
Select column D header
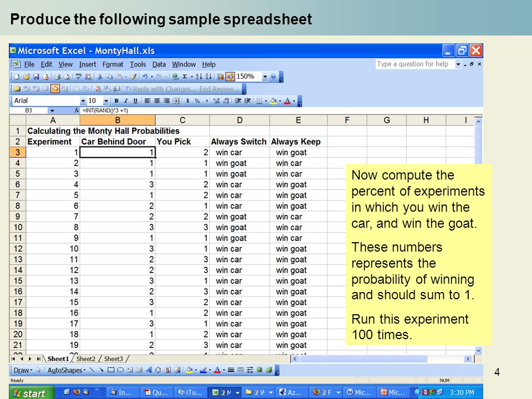(239, 120)
